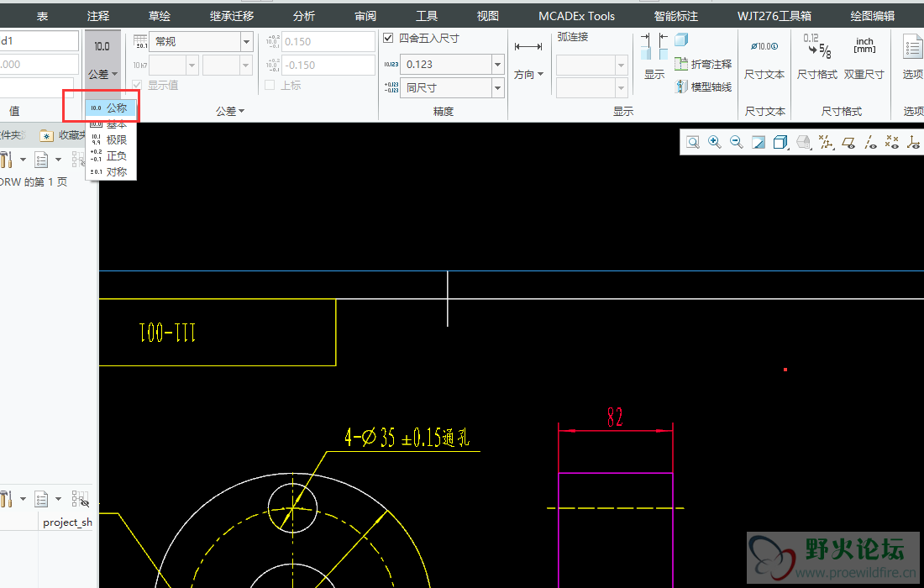The height and width of the screenshot is (588, 924).
Task: Open the display style cube icon
Action: click(780, 142)
